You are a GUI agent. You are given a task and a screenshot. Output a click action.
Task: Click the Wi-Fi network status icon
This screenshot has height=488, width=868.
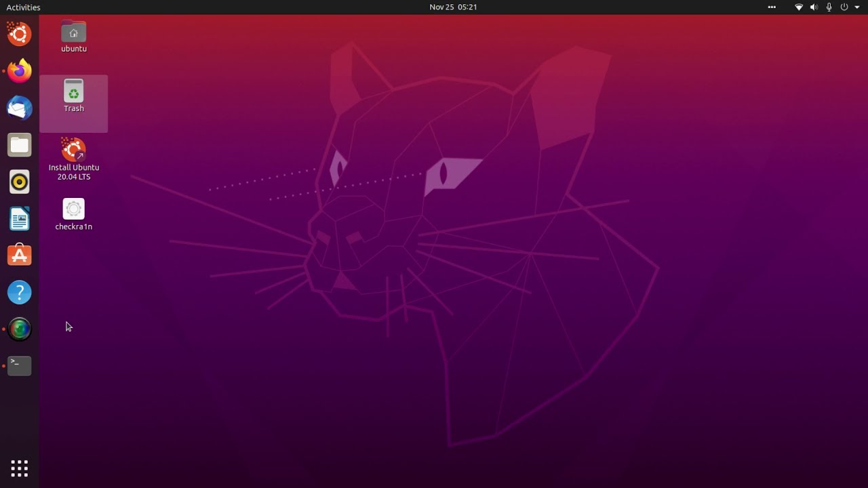[x=799, y=7]
